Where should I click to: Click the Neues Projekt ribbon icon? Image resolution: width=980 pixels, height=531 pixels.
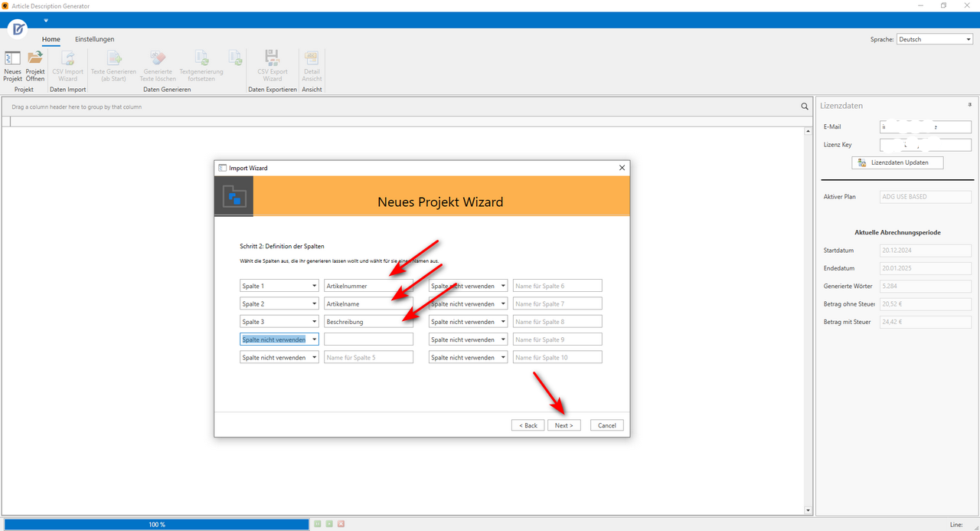pyautogui.click(x=12, y=58)
